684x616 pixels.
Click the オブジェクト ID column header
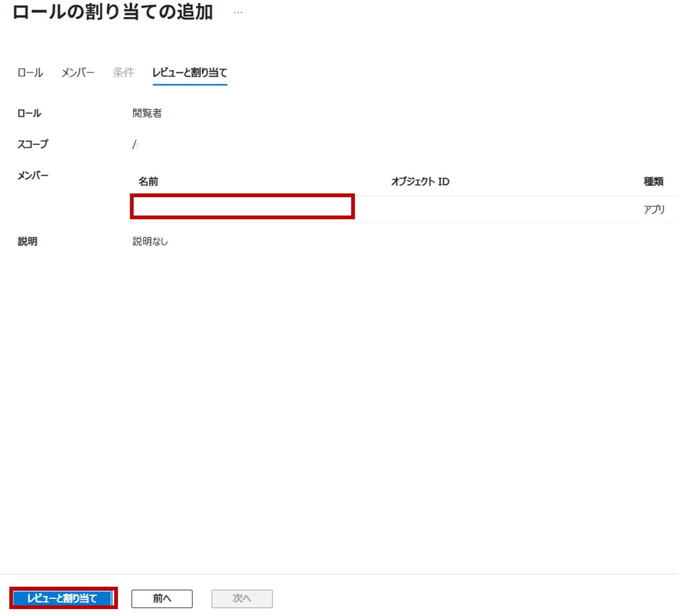click(x=420, y=182)
